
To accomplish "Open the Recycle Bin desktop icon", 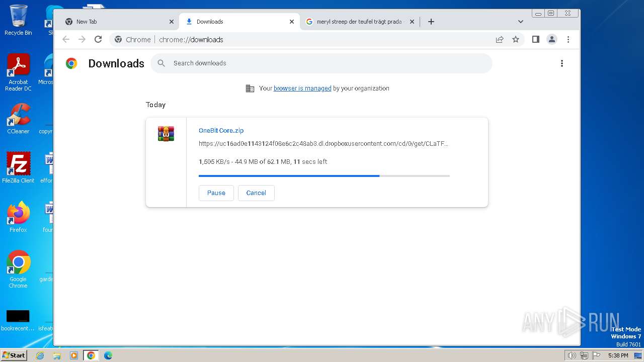I will [18, 20].
